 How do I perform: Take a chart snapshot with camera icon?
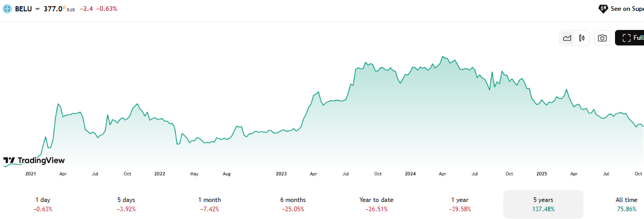pyautogui.click(x=602, y=38)
